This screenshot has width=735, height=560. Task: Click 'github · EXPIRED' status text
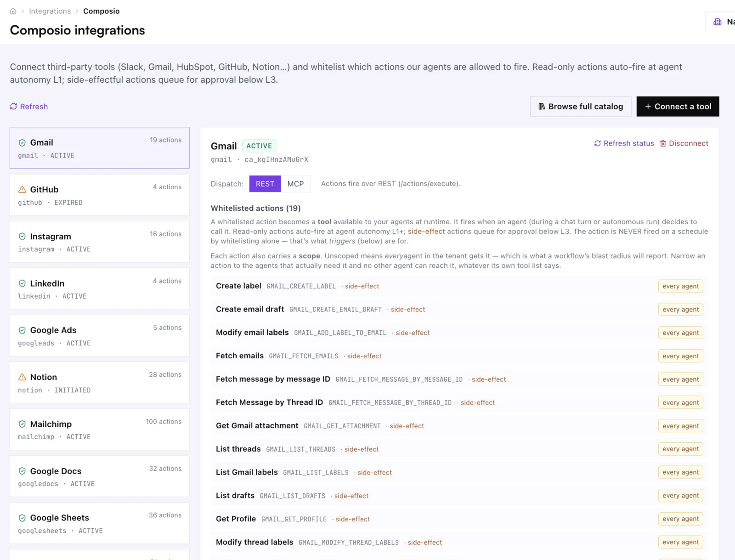click(50, 203)
